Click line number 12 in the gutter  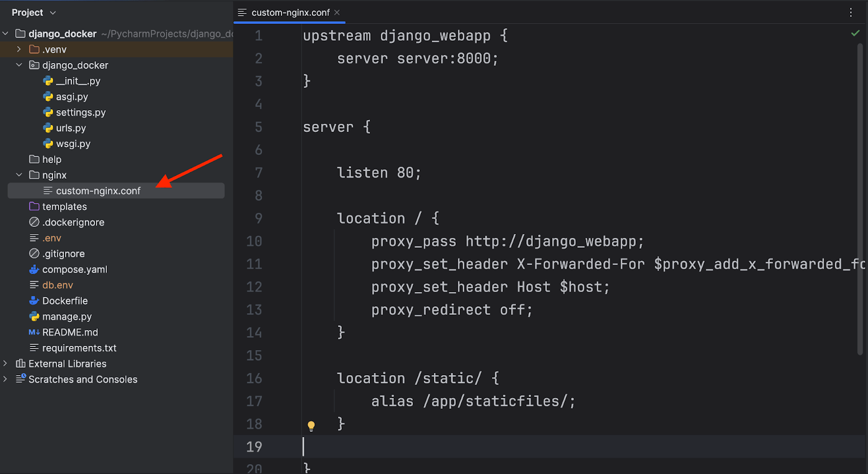point(254,287)
